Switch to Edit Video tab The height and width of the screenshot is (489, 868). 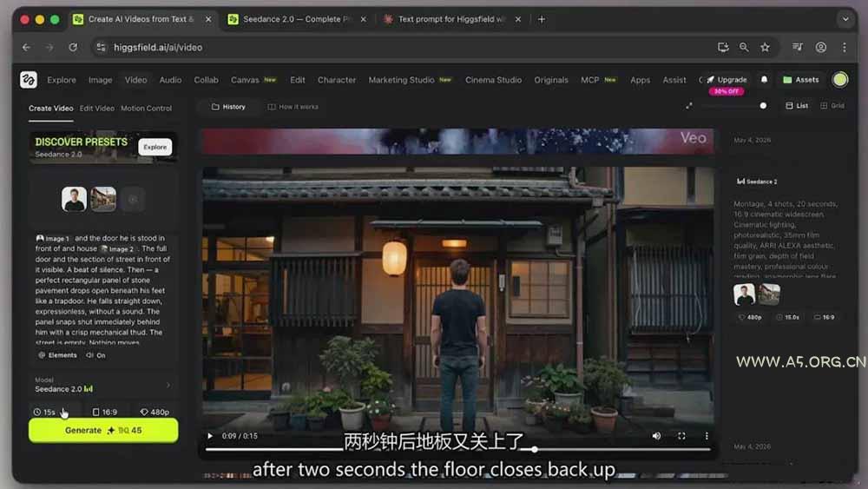pyautogui.click(x=97, y=109)
